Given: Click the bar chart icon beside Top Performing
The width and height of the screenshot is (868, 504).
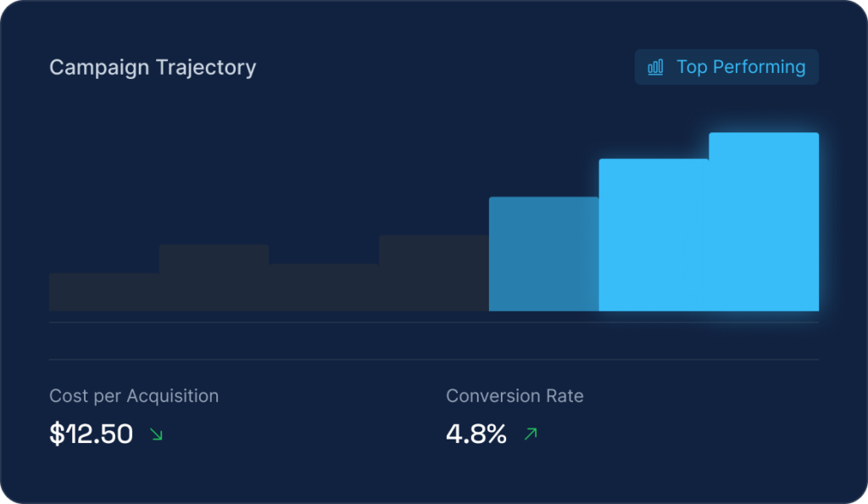Looking at the screenshot, I should click(655, 67).
